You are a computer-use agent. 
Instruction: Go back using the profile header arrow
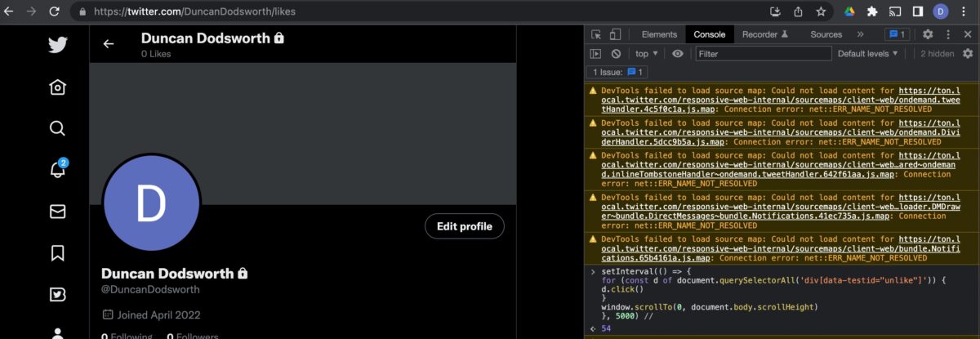coord(109,44)
